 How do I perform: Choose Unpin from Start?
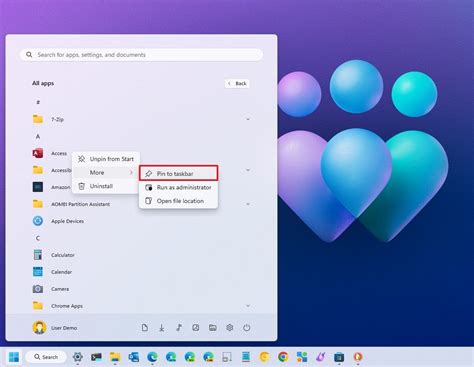106,159
